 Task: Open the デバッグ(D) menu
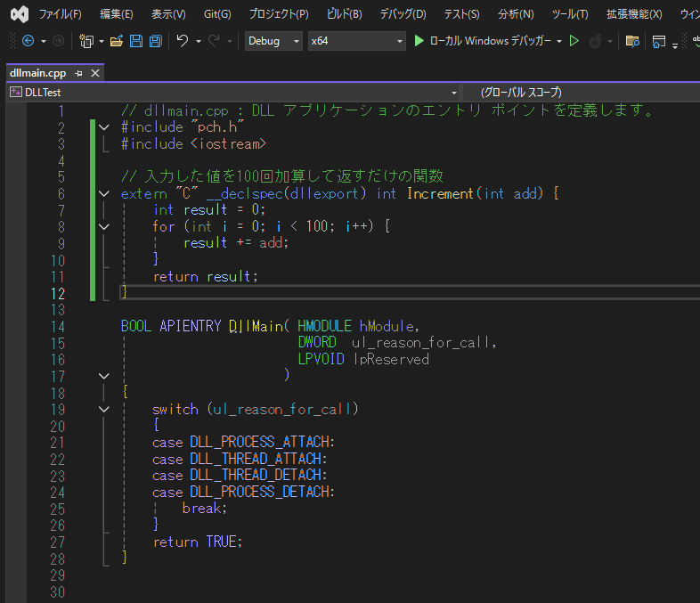tap(403, 14)
